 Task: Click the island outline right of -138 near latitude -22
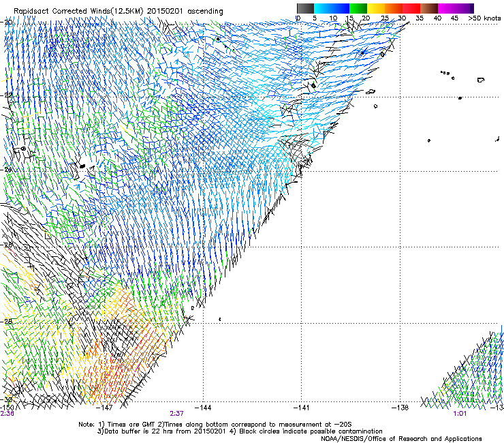481,80
